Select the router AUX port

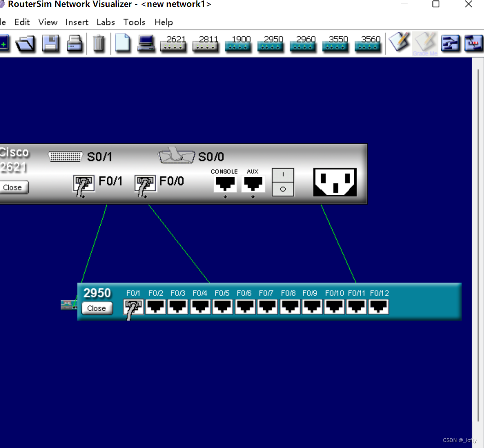pos(253,184)
